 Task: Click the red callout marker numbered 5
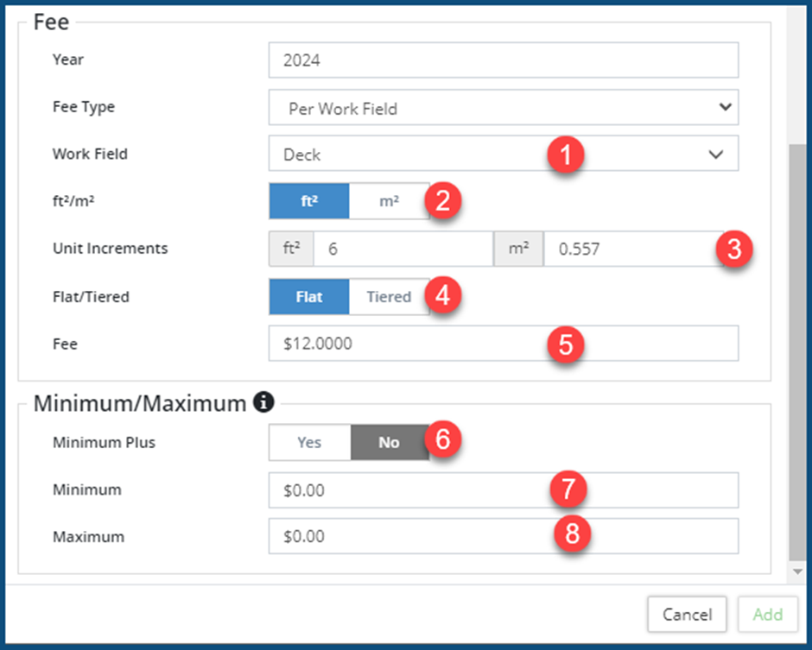[x=566, y=344]
